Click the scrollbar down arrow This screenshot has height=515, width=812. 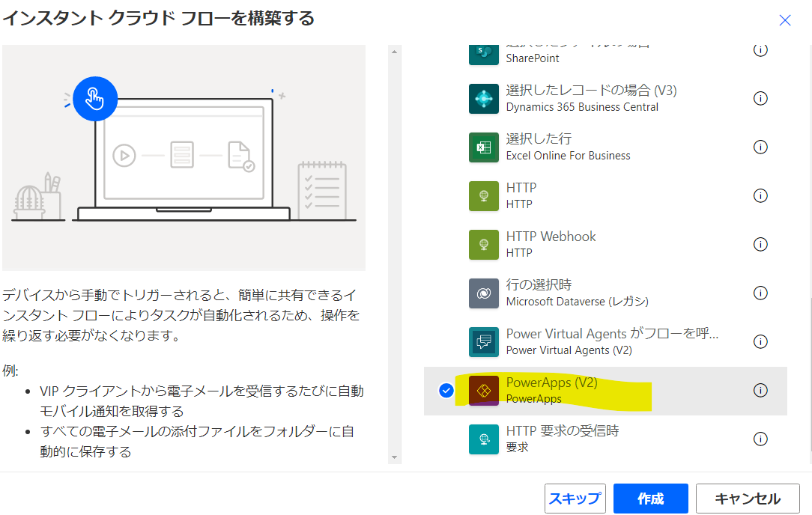(x=395, y=457)
